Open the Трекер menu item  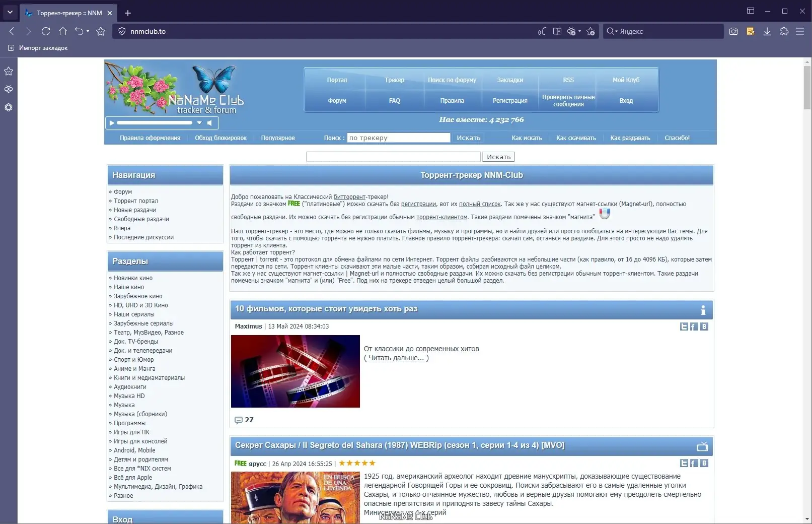[x=395, y=80]
